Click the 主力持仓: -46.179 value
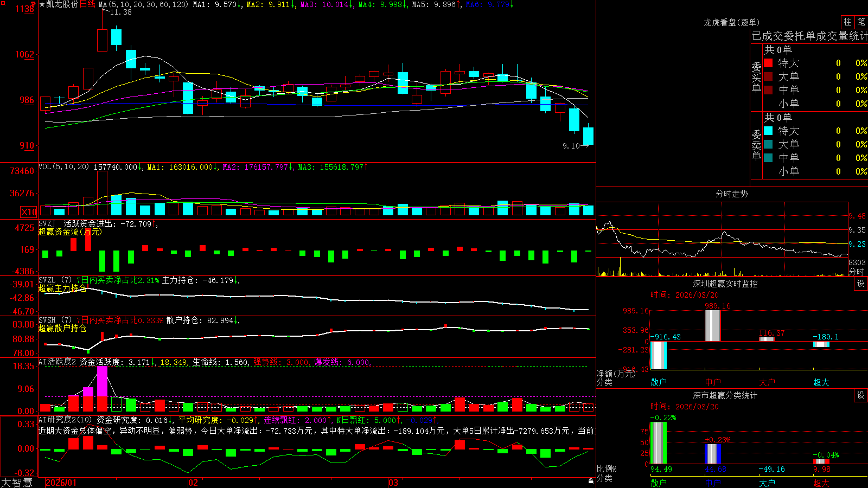 pyautogui.click(x=201, y=280)
